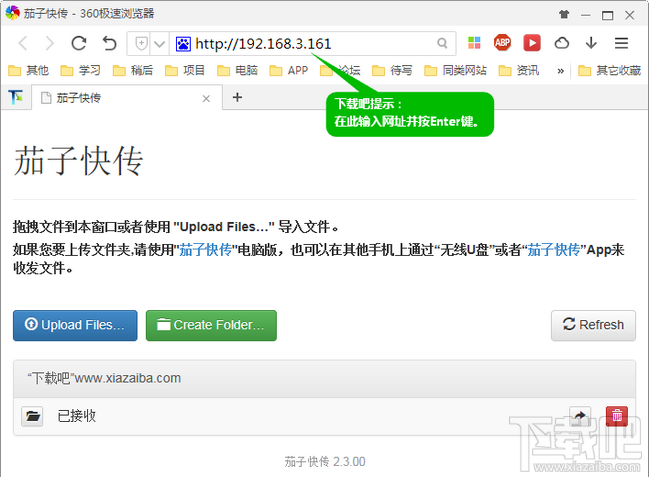Image resolution: width=649 pixels, height=477 pixels.
Task: Click the undo closed tab arrow
Action: (x=109, y=43)
